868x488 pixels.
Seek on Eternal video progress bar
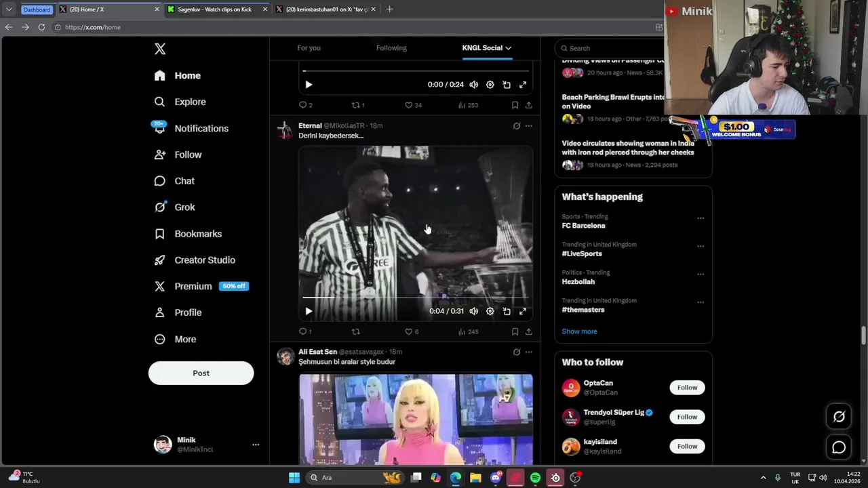(x=415, y=298)
